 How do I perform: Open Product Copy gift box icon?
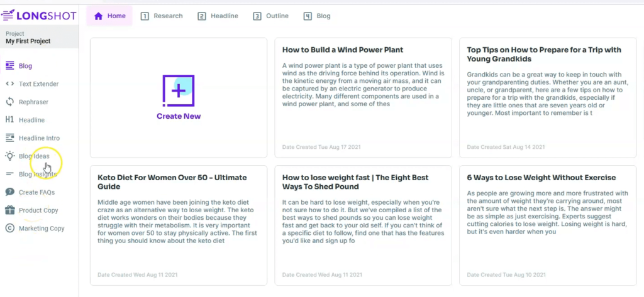(10, 210)
